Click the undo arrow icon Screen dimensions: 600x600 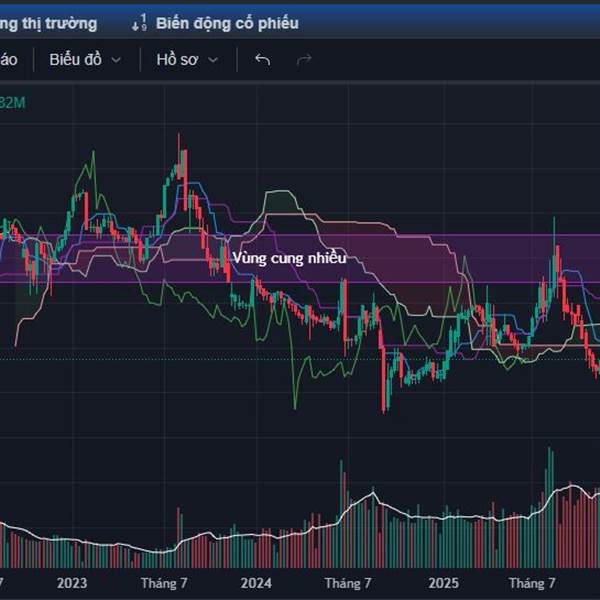point(263,59)
